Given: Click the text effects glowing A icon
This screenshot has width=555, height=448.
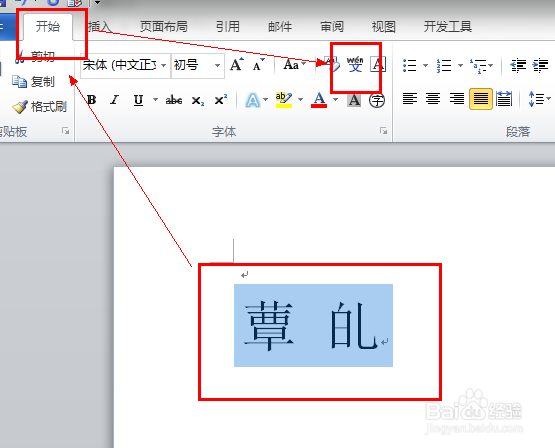Looking at the screenshot, I should pos(253,100).
